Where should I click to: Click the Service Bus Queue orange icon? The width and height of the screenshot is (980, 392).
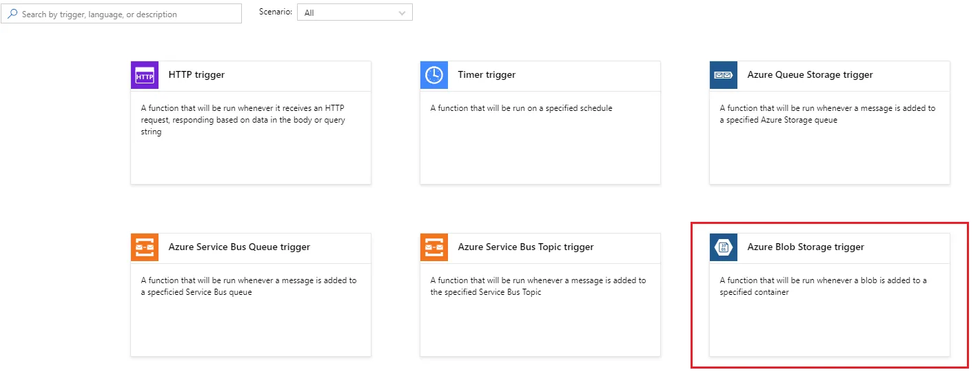[x=145, y=247]
